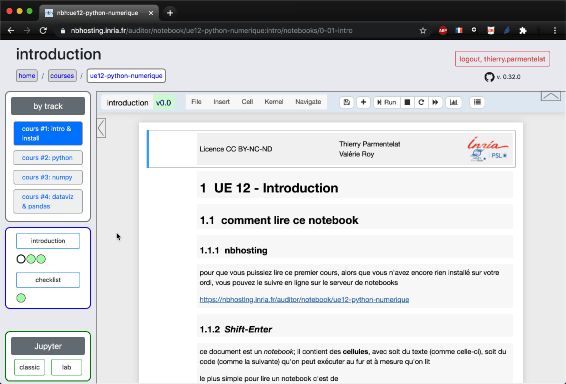Go back in browser history

[x=11, y=31]
